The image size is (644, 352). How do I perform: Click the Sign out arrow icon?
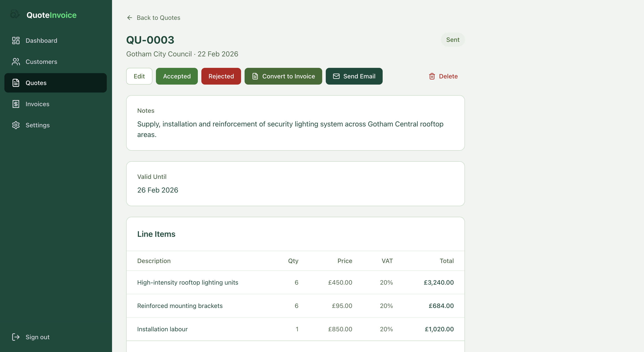pyautogui.click(x=16, y=337)
